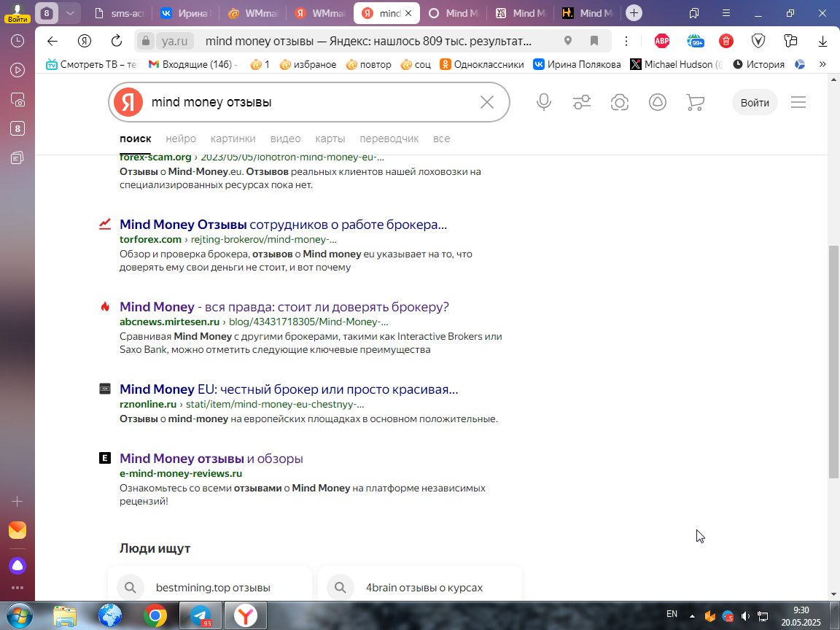
Task: Click the page vertical scrollbar thumb
Action: [833, 362]
